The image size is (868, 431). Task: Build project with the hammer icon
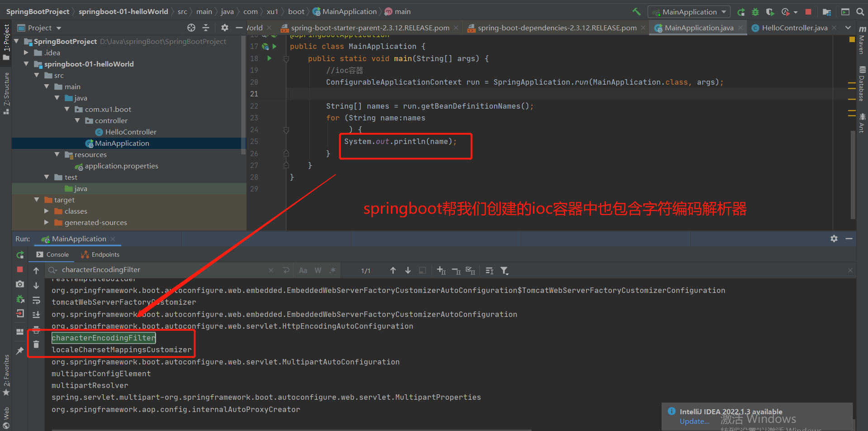(x=636, y=12)
